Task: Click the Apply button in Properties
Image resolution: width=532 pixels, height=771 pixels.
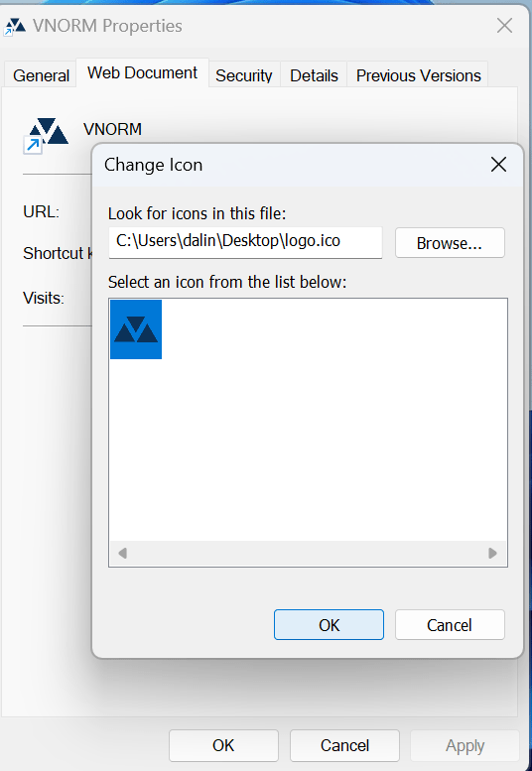Action: pos(465,745)
